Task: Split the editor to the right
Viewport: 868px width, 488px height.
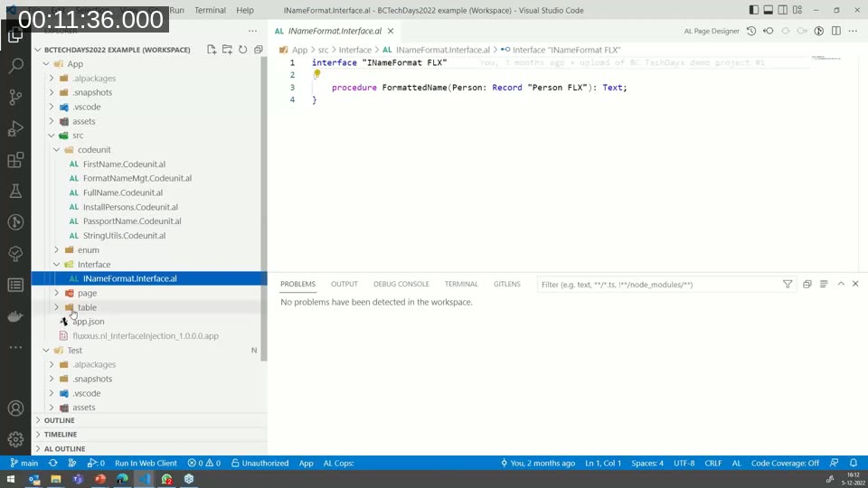Action: click(835, 31)
